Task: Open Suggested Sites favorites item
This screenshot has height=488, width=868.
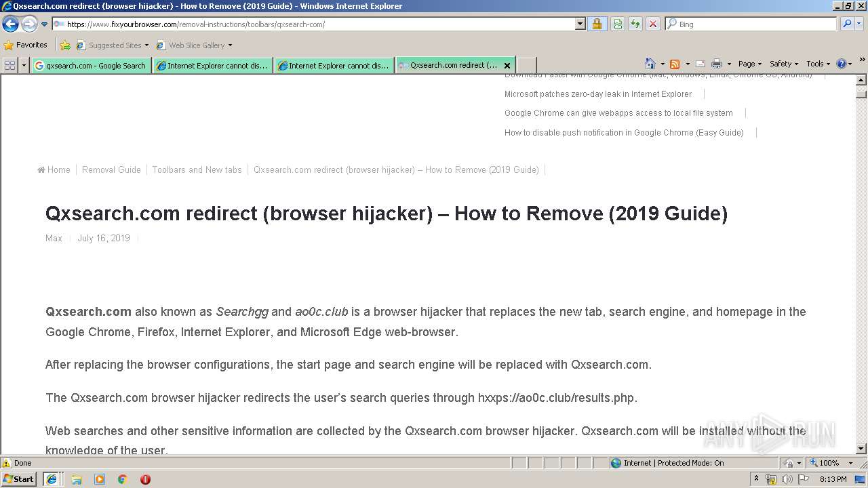Action: (112, 45)
